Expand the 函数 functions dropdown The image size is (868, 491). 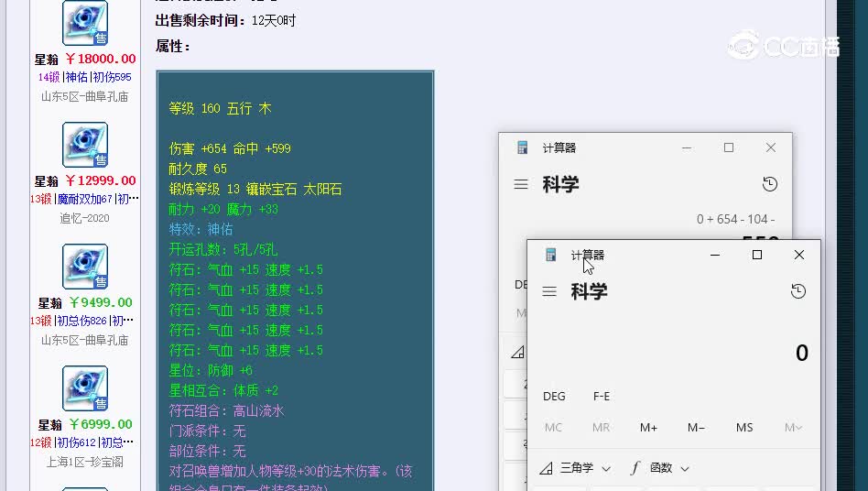pos(660,468)
